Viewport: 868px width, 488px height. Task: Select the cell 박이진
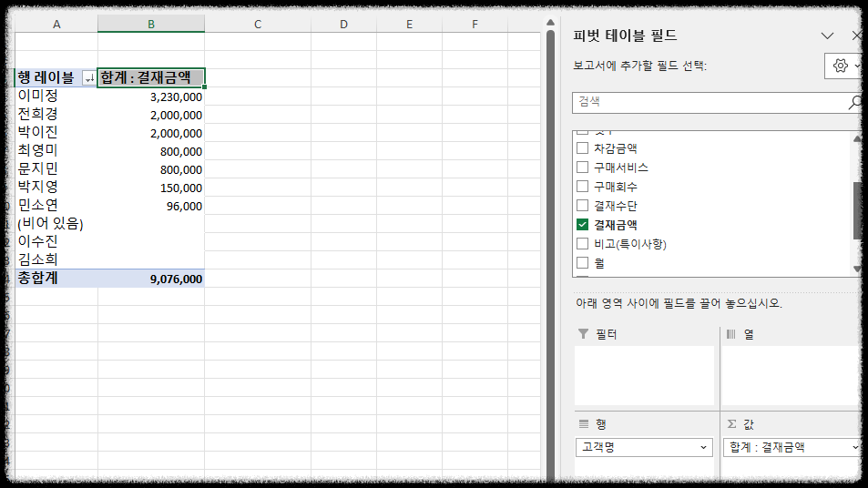tap(56, 133)
